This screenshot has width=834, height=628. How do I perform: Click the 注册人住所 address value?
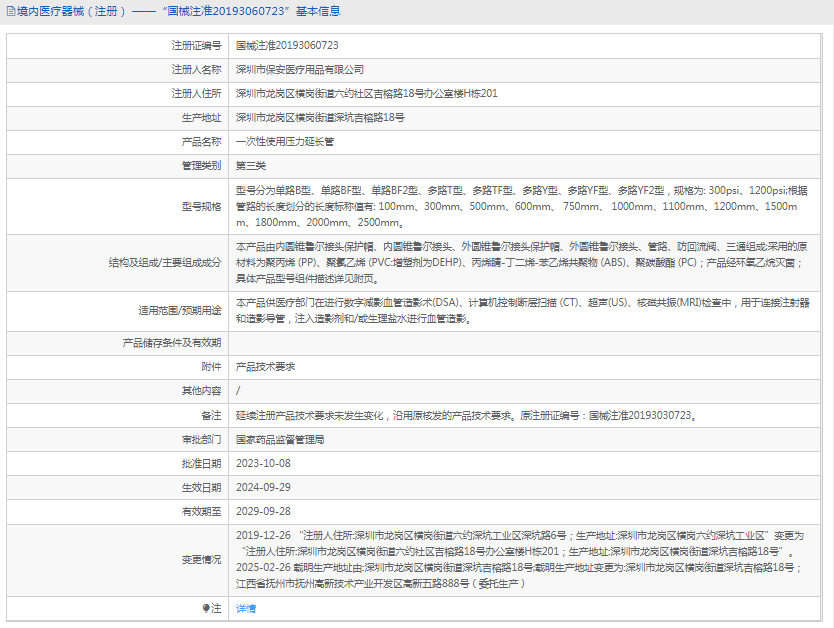(x=367, y=94)
